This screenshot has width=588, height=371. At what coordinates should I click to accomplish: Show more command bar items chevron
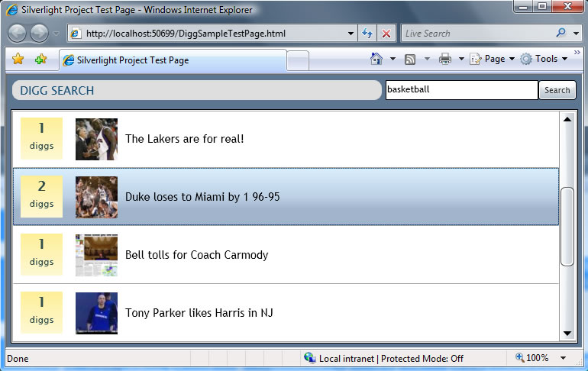click(577, 52)
